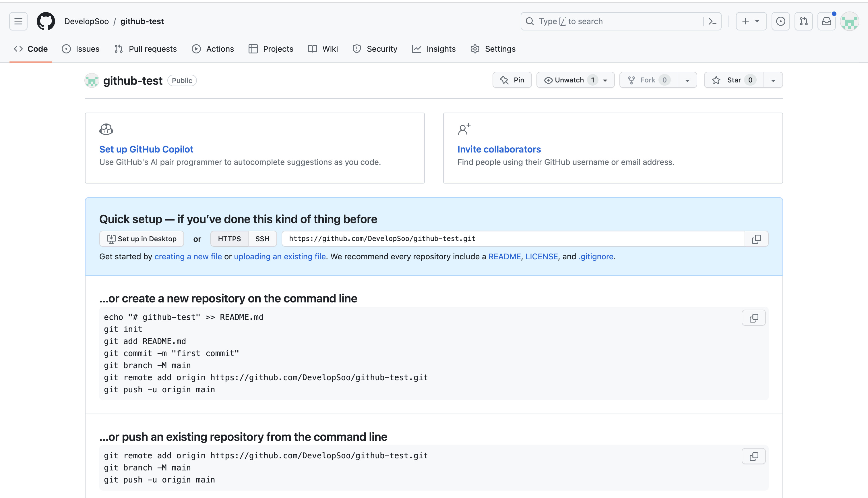Viewport: 868px width, 498px height.
Task: Click 'git commit -m "first commit"' line
Action: (x=172, y=353)
